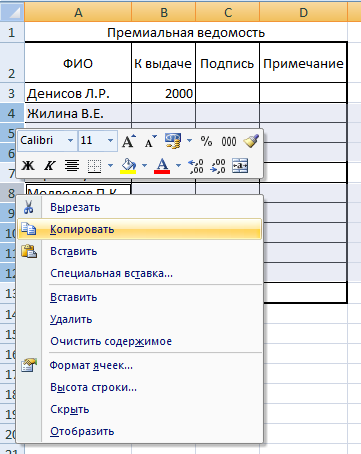The image size is (361, 454).
Task: Choose Вставить above Удалить to insert row
Action: tap(139, 297)
